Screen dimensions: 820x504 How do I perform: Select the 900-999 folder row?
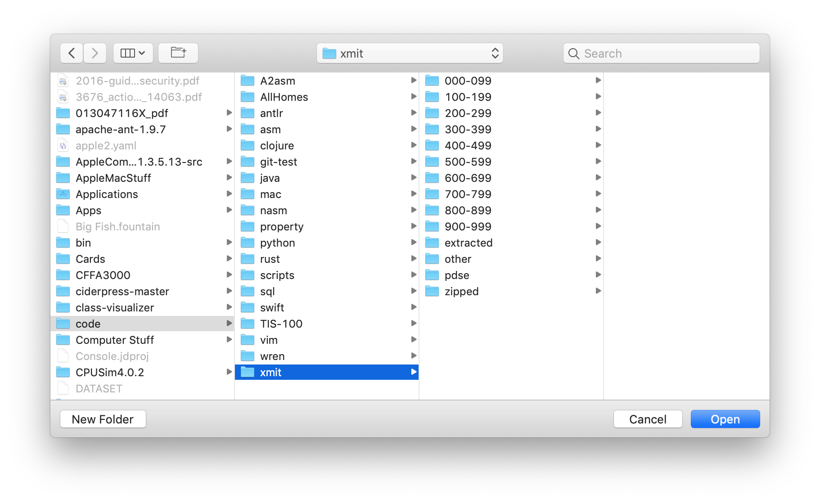[511, 226]
